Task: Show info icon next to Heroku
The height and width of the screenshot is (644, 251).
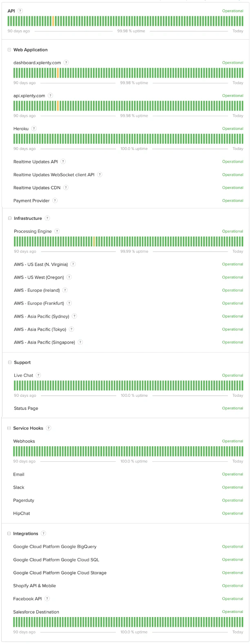Action: 34,128
